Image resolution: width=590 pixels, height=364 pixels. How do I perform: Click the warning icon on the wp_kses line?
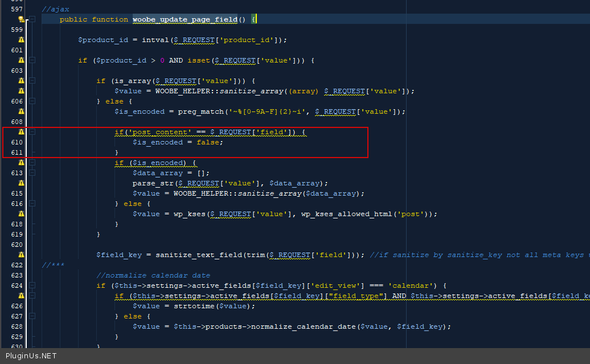pyautogui.click(x=21, y=214)
